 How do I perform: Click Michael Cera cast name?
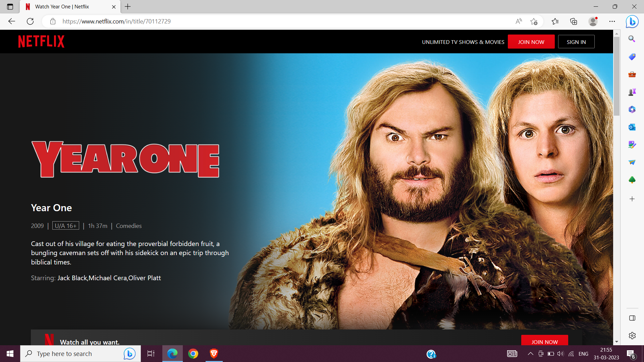tap(108, 278)
